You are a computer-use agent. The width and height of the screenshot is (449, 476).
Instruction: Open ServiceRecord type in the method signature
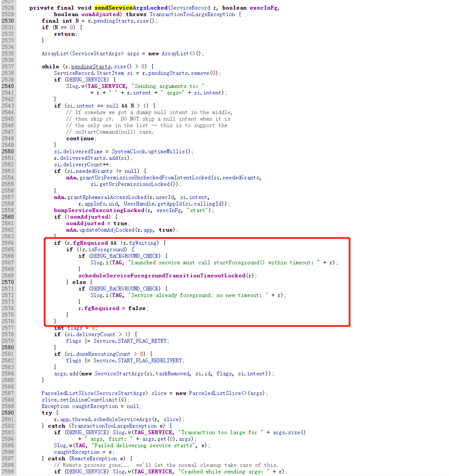(x=190, y=8)
